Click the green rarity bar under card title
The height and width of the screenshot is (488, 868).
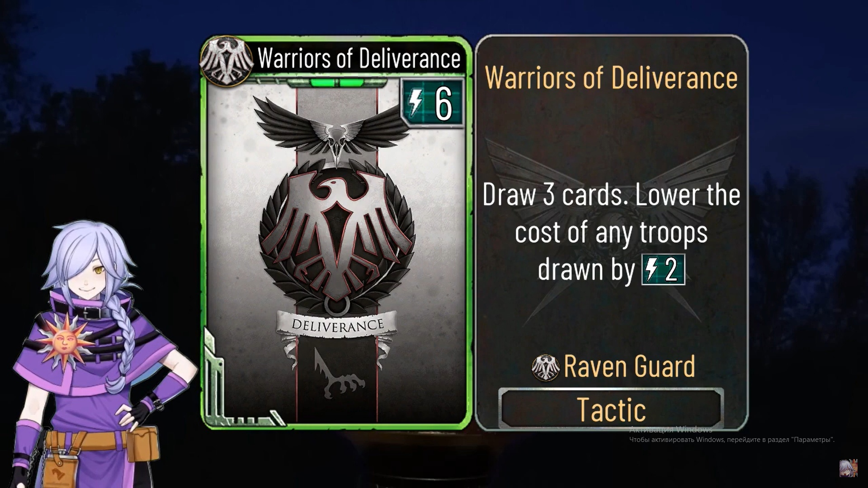337,83
